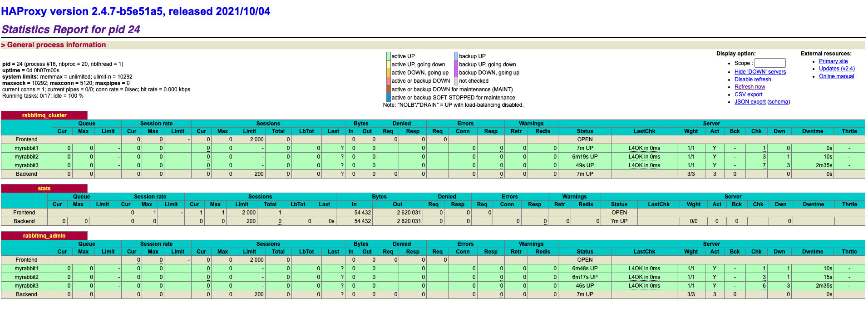The width and height of the screenshot is (868, 328).
Task: Select myrabbit2 row in rabbitmq_cluster table
Action: coord(433,157)
